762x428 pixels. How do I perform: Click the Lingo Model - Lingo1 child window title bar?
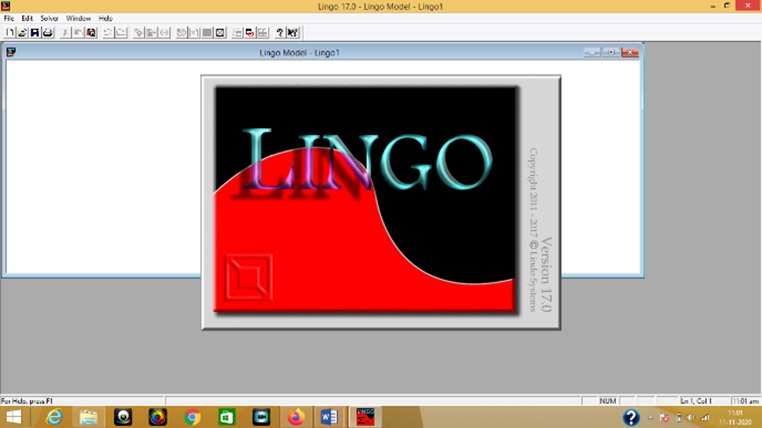(299, 52)
